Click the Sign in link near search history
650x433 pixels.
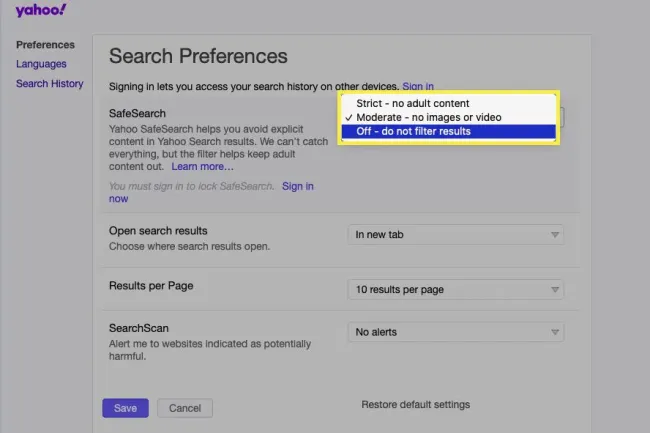pyautogui.click(x=417, y=88)
